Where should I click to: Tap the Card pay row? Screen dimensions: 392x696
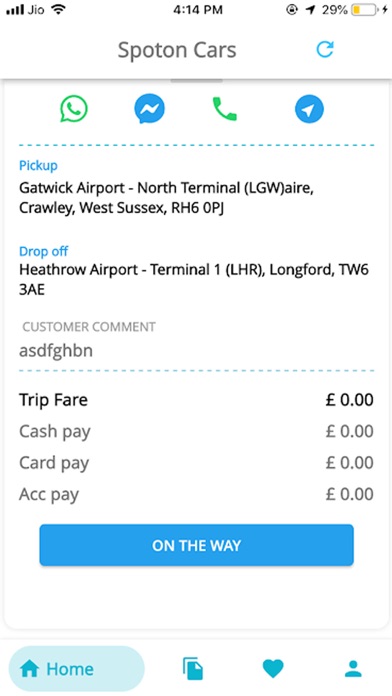[196, 463]
